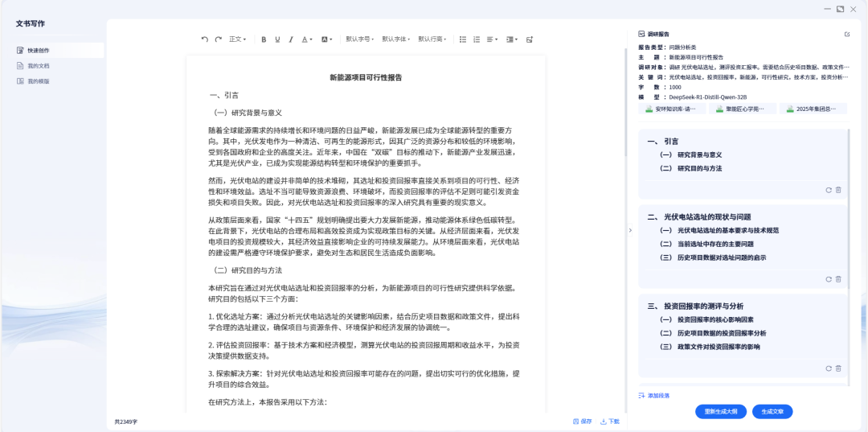Open 我的文档 in the left sidebar
Image resolution: width=868 pixels, height=432 pixels.
coord(38,66)
